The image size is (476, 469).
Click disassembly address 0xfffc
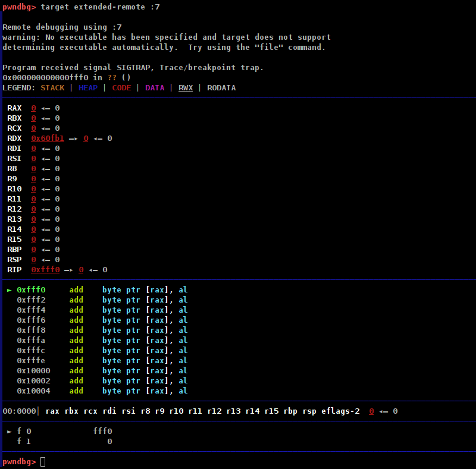pos(31,351)
